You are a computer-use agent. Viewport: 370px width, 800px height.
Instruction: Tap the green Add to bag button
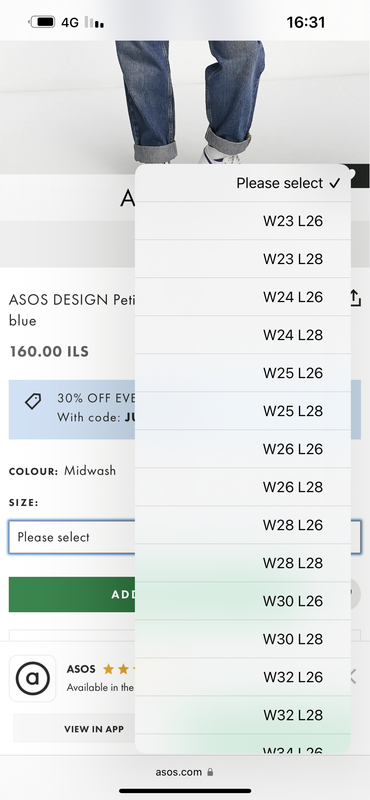(x=71, y=594)
